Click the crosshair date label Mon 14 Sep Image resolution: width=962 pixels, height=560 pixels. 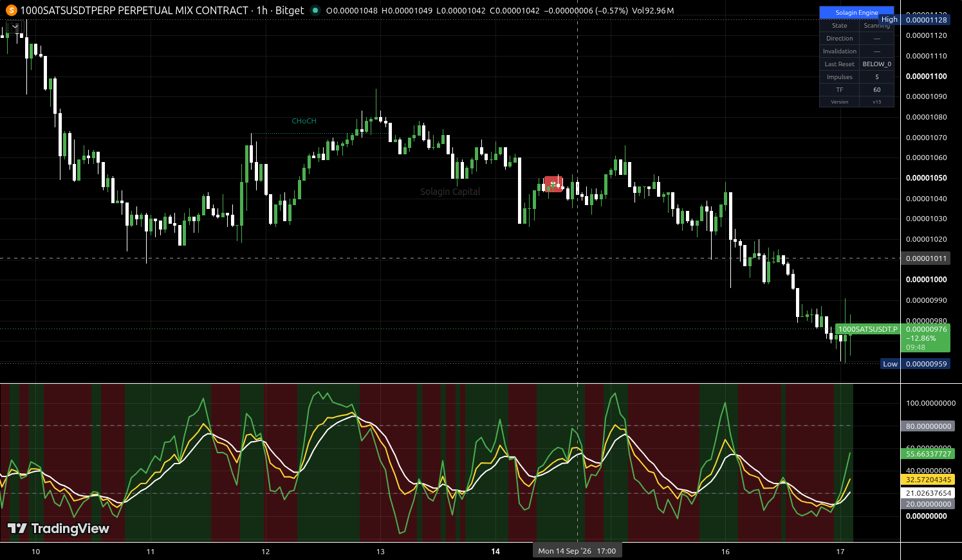pos(577,551)
